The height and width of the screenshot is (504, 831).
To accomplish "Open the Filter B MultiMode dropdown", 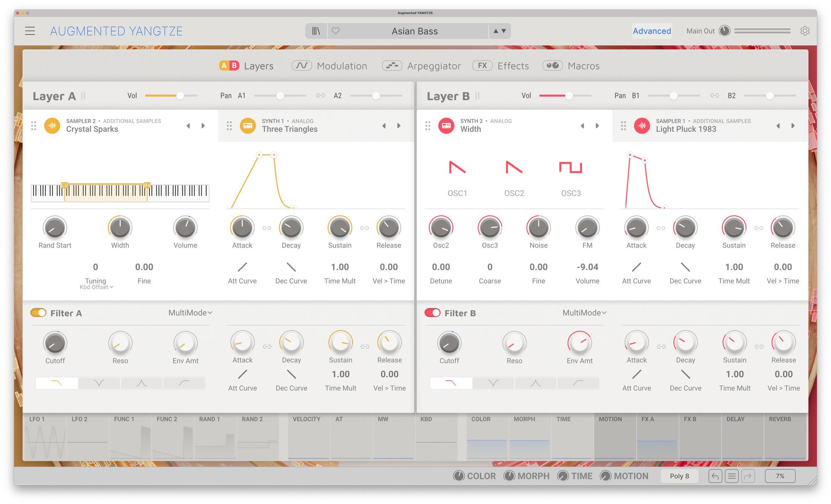I will [x=585, y=313].
